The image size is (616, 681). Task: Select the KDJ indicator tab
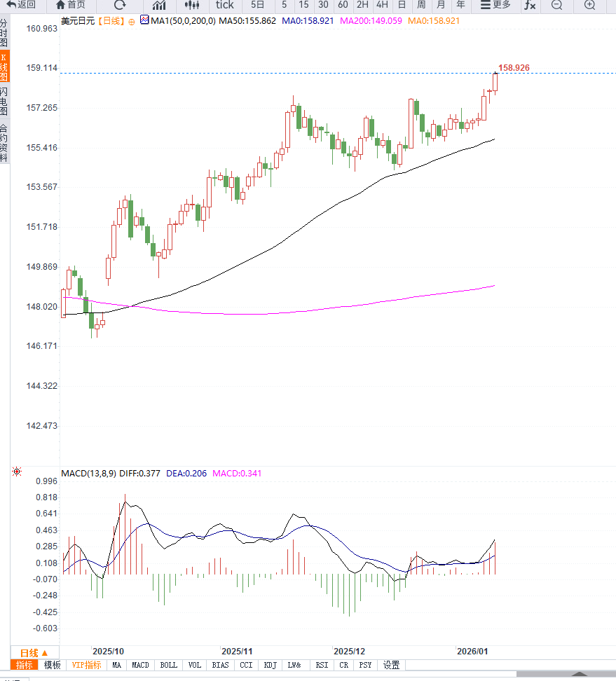[x=271, y=665]
